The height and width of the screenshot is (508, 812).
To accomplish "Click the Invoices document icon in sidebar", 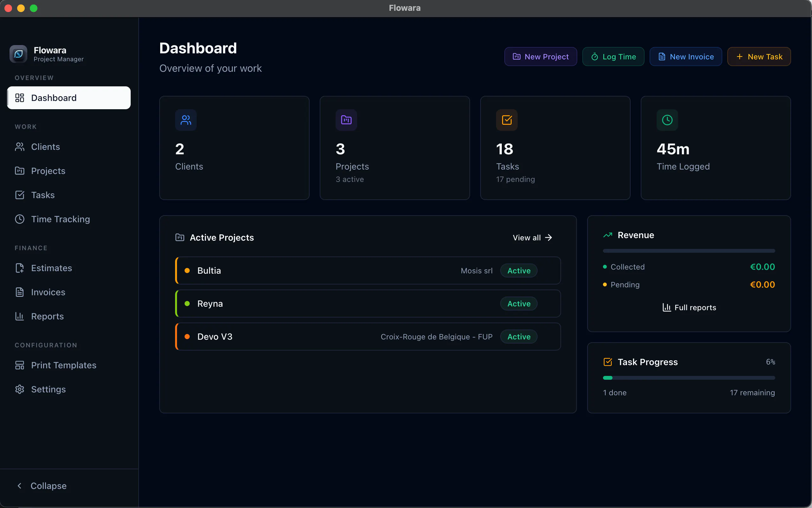I will (20, 292).
